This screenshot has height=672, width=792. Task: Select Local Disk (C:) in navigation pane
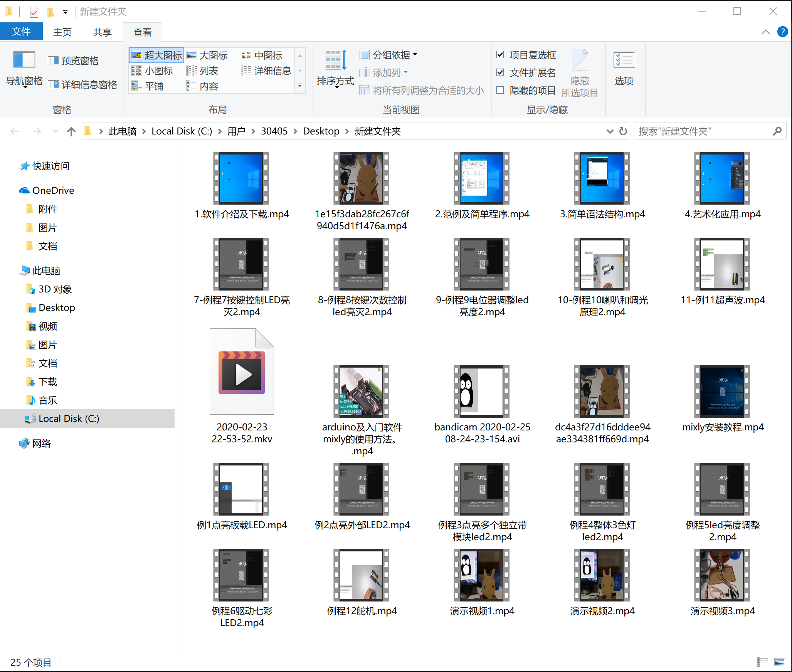[87, 418]
